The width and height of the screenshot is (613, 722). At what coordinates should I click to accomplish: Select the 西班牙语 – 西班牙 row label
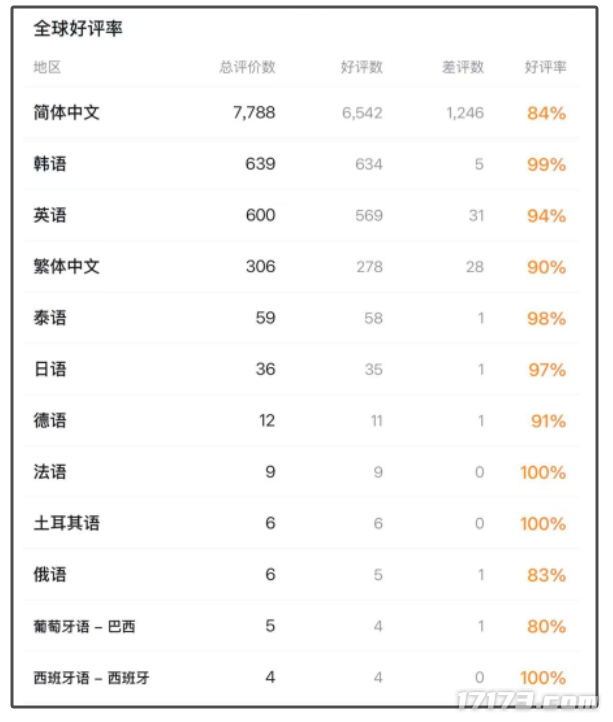[92, 678]
